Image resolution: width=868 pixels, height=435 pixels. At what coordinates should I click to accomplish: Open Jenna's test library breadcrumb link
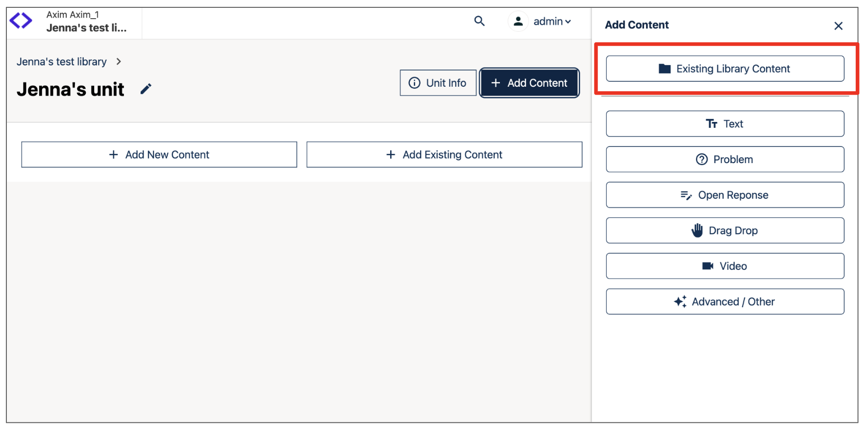pos(62,62)
